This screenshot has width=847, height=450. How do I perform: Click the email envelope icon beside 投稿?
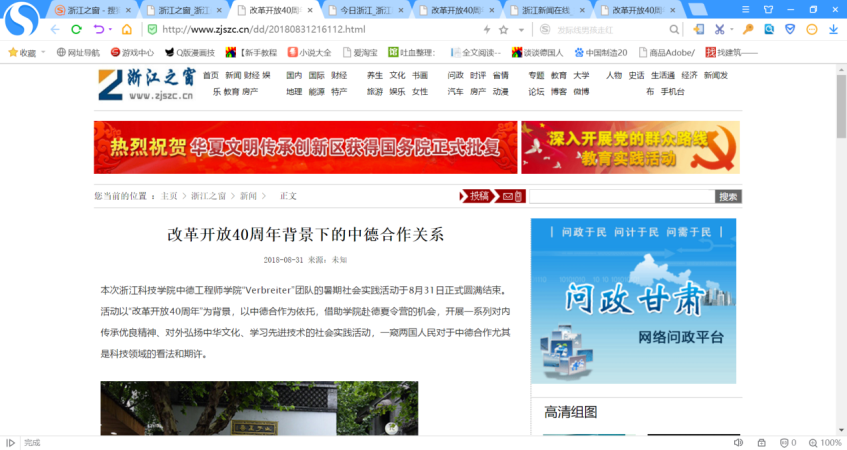click(x=509, y=196)
